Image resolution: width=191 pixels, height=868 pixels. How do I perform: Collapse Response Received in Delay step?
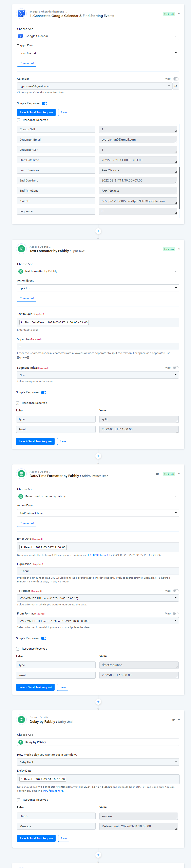[x=19, y=800]
